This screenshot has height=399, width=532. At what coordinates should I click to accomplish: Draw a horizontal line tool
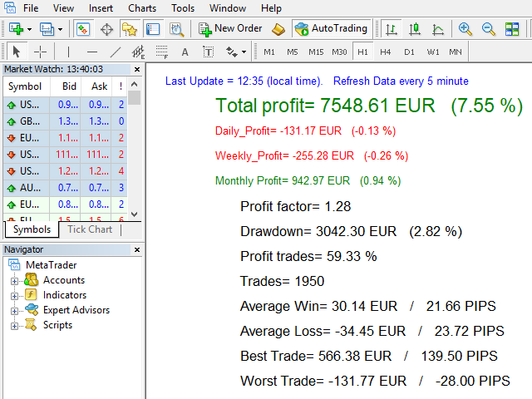[92, 52]
